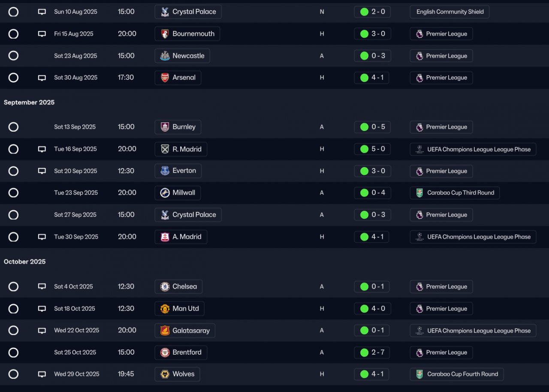This screenshot has height=392, width=549.
Task: Toggle the selection circle for Brentford match
Action: [13, 353]
